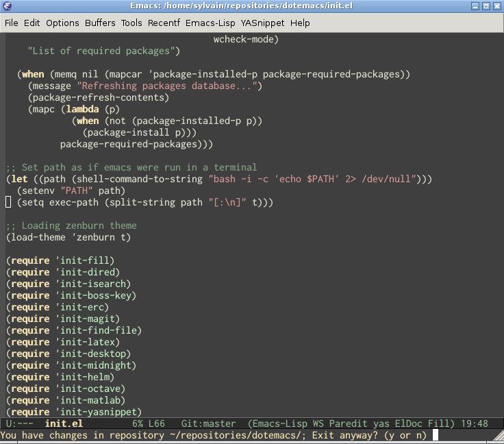This screenshot has width=504, height=444.
Task: Click shell-command-to-string in the let form
Action: (x=140, y=179)
